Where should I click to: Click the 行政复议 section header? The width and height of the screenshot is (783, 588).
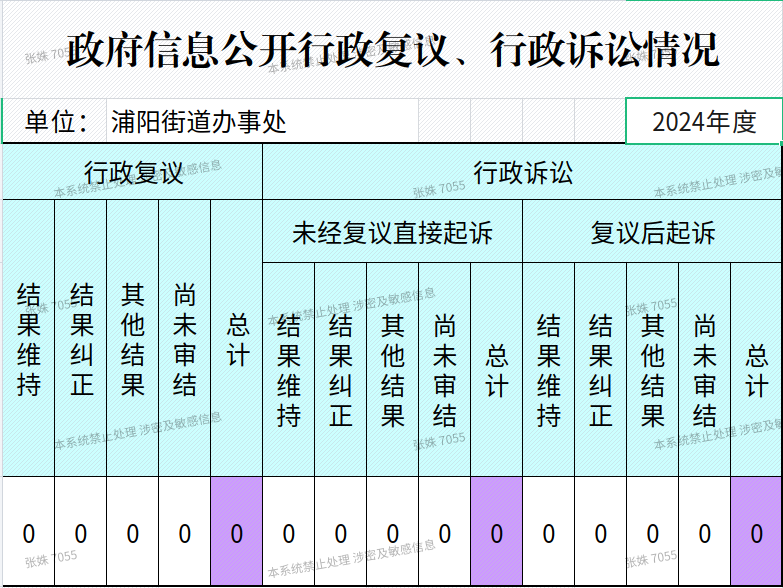[x=132, y=172]
